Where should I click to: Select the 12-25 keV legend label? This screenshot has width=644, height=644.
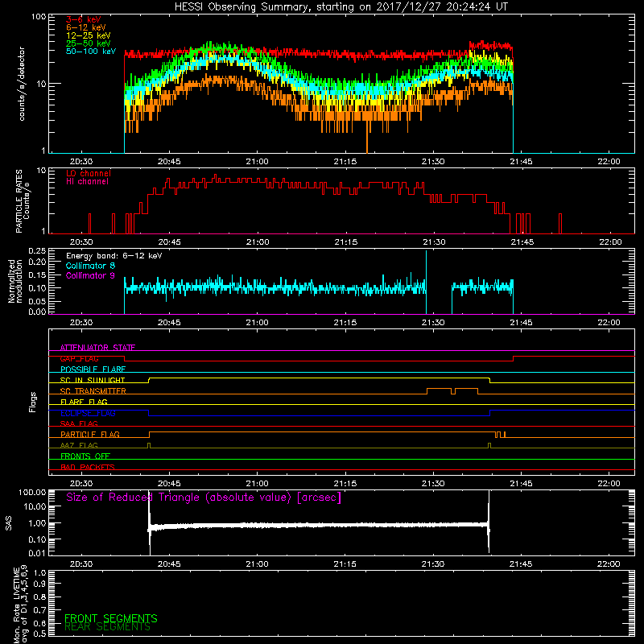pos(88,35)
